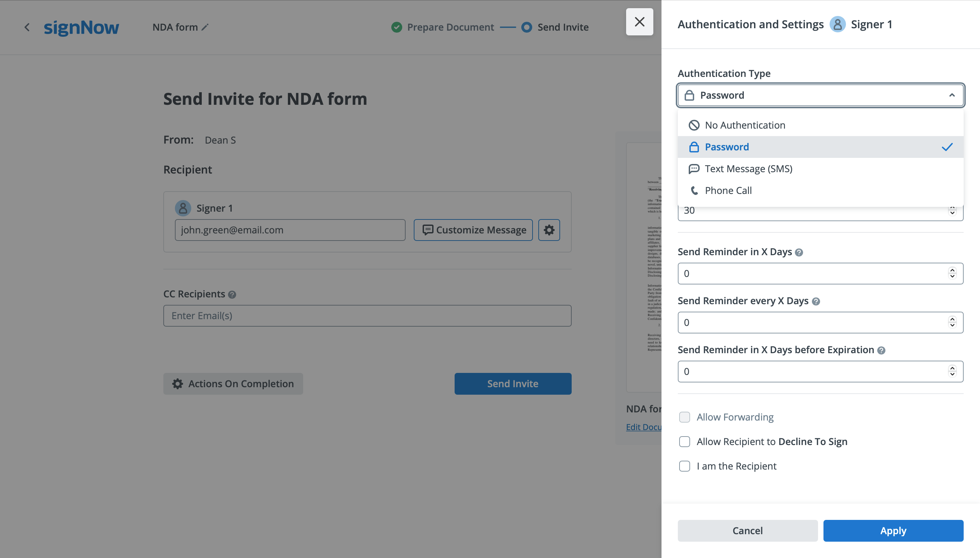Click the back arrow beside the signNow logo

(27, 27)
